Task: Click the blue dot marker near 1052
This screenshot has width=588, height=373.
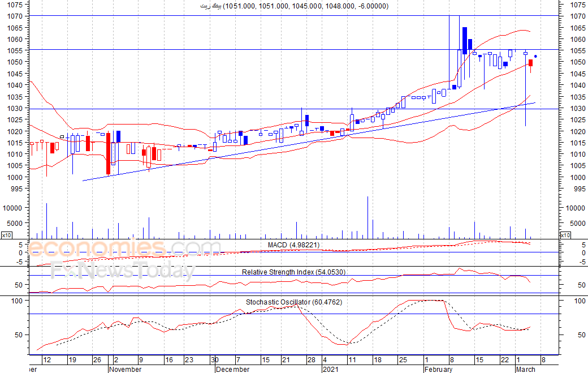Action: click(535, 56)
